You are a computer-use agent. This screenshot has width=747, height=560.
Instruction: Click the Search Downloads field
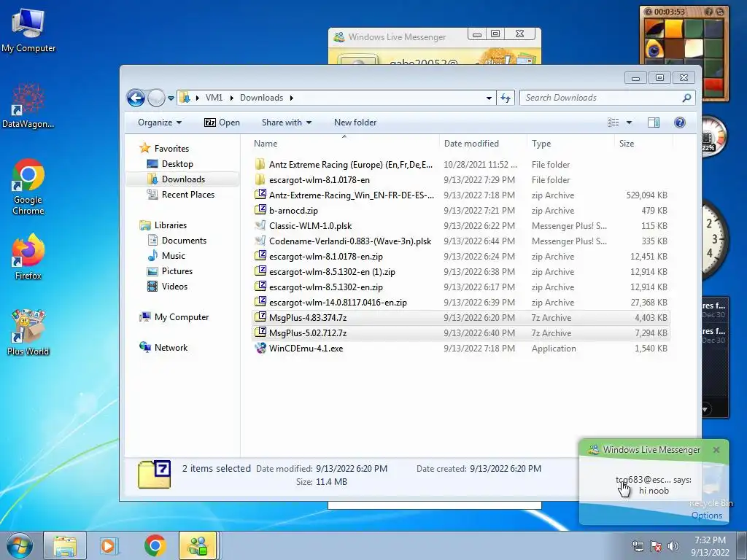(600, 98)
